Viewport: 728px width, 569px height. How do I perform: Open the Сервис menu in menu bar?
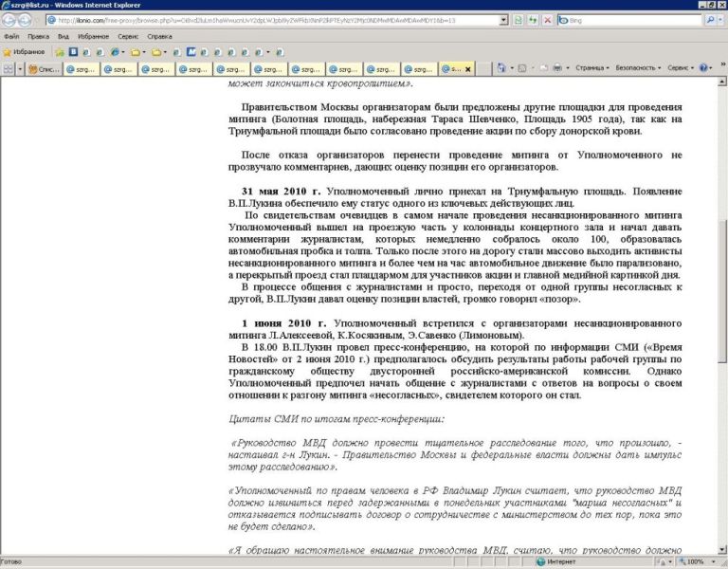coord(128,36)
